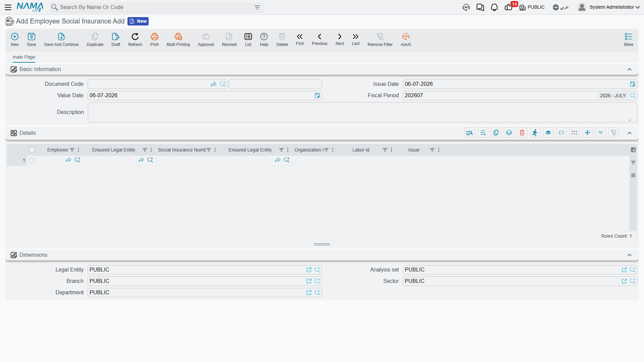Click the More toolbar button
The width and height of the screenshot is (644, 362).
(x=629, y=40)
